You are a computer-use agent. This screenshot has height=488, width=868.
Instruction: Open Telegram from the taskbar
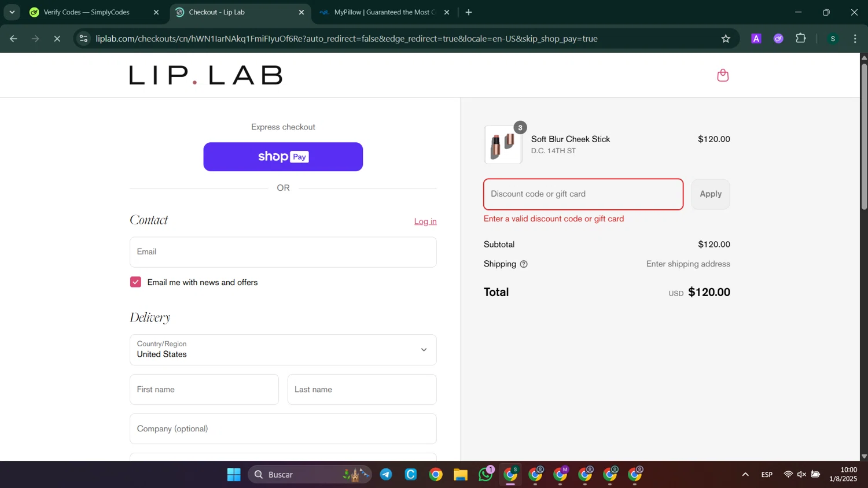tap(386, 475)
